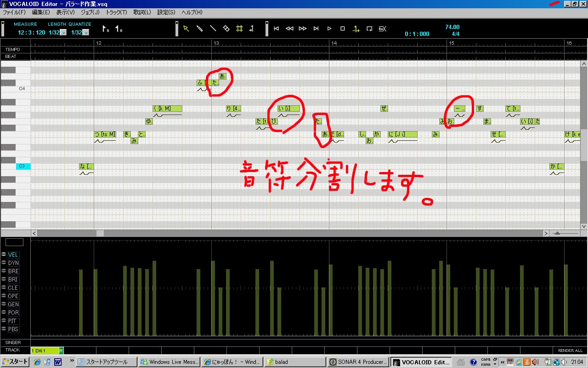Jump to song start transport button
Screen dimensions: 588x368
tap(276, 29)
